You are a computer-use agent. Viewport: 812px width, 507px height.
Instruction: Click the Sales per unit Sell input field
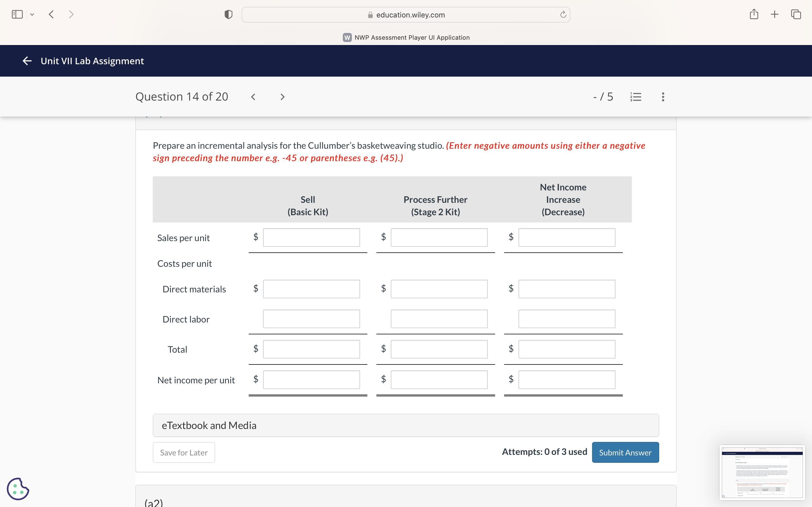(x=311, y=237)
